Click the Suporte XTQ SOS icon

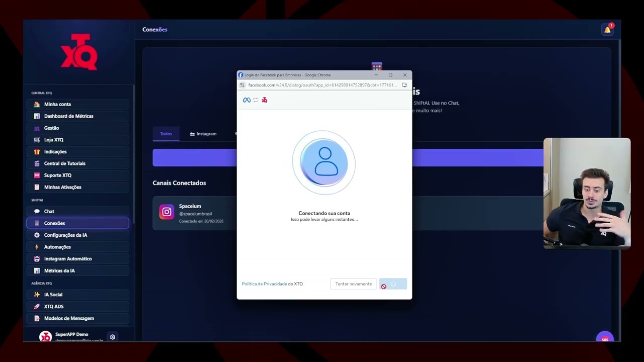(x=37, y=175)
